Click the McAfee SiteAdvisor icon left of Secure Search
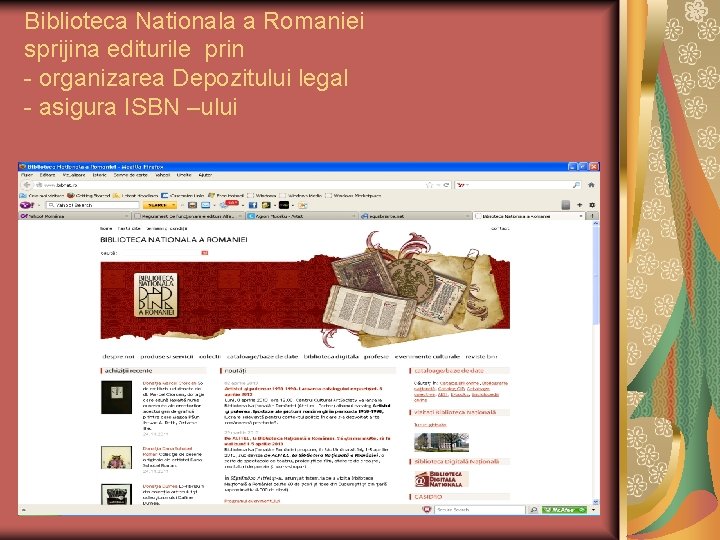 point(427,510)
